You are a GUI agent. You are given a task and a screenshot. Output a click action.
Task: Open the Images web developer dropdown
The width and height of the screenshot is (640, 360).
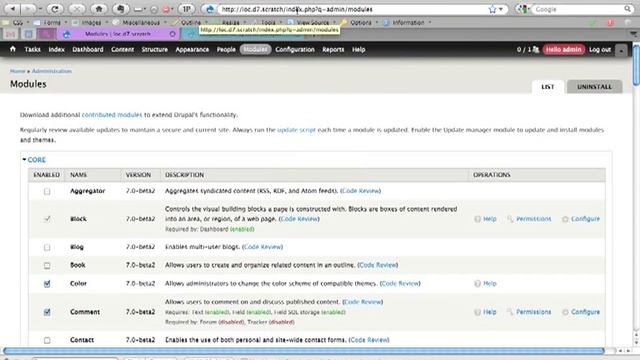[x=90, y=22]
